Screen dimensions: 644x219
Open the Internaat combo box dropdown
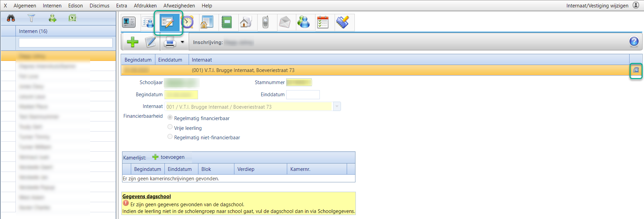pyautogui.click(x=337, y=107)
